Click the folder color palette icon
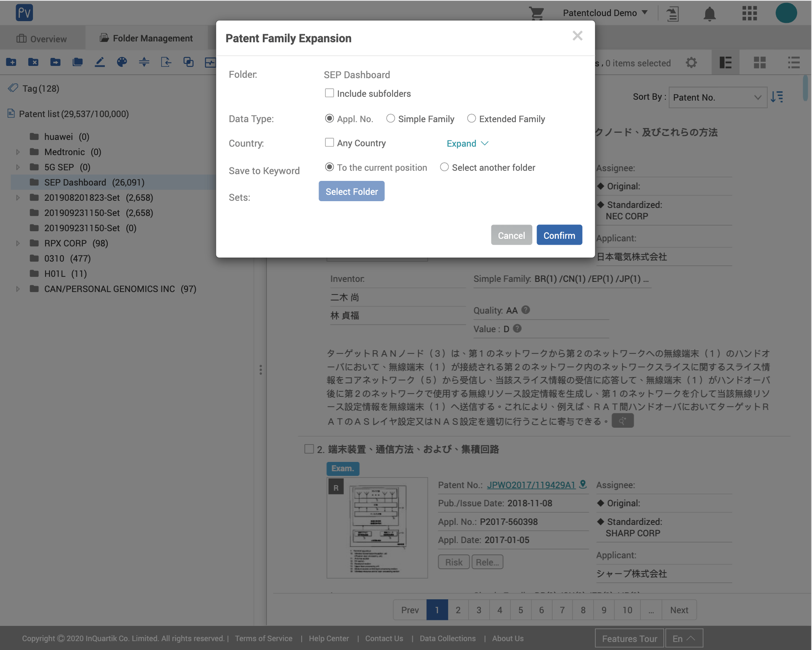The image size is (812, 650). coord(122,63)
